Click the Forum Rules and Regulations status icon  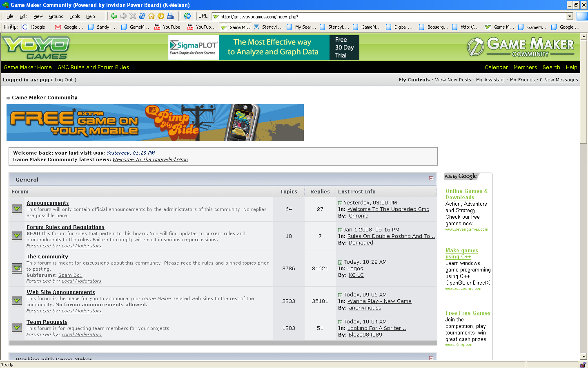coord(17,236)
